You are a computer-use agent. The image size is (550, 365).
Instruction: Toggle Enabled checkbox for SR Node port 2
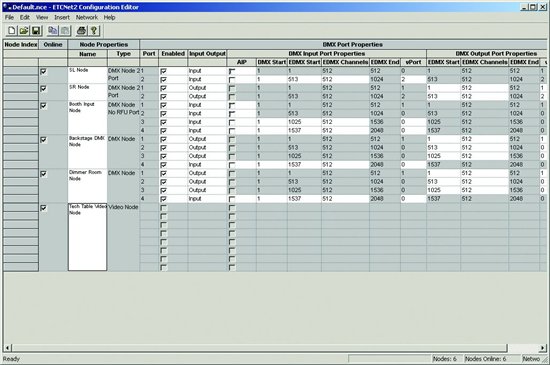point(163,97)
